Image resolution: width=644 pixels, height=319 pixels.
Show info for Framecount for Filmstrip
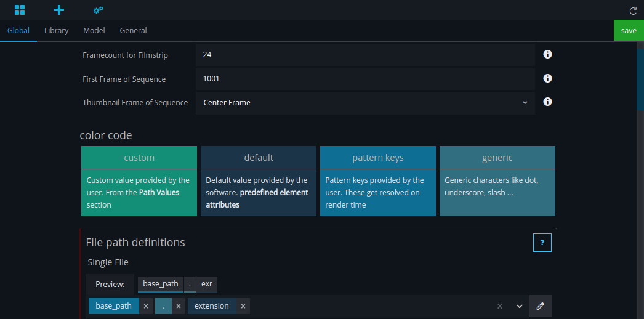547,55
